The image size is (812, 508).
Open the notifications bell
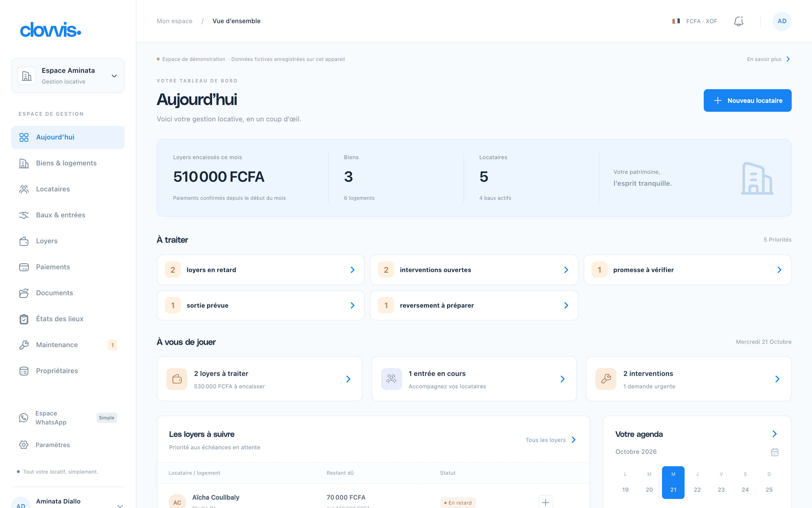738,21
